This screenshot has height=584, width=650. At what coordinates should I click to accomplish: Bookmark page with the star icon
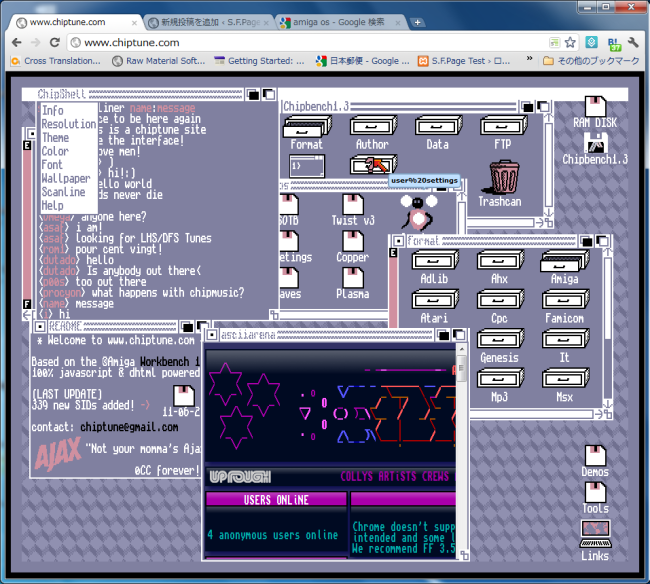pyautogui.click(x=570, y=43)
